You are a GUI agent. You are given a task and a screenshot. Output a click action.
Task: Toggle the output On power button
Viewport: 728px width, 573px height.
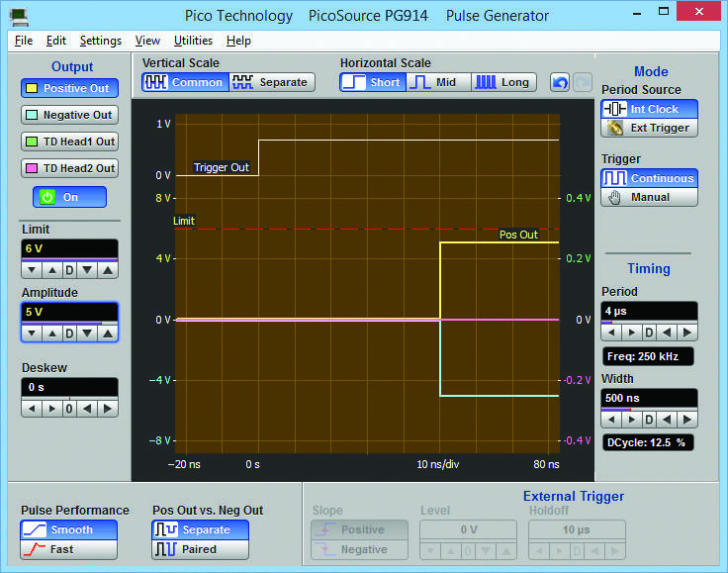tap(69, 197)
